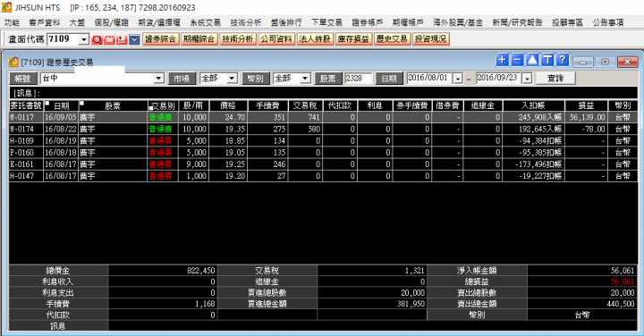Open the 系統交易 menu
The height and width of the screenshot is (336, 644).
click(206, 22)
